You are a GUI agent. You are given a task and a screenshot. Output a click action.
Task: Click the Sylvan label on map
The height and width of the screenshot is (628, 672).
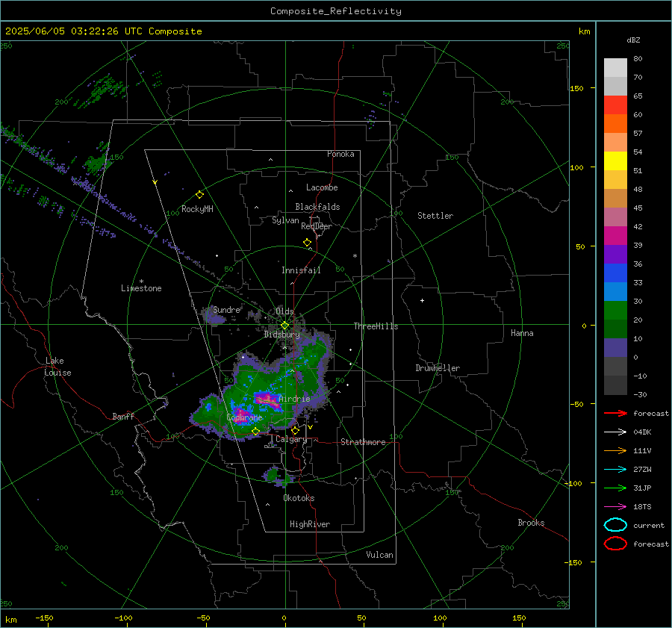click(x=285, y=220)
